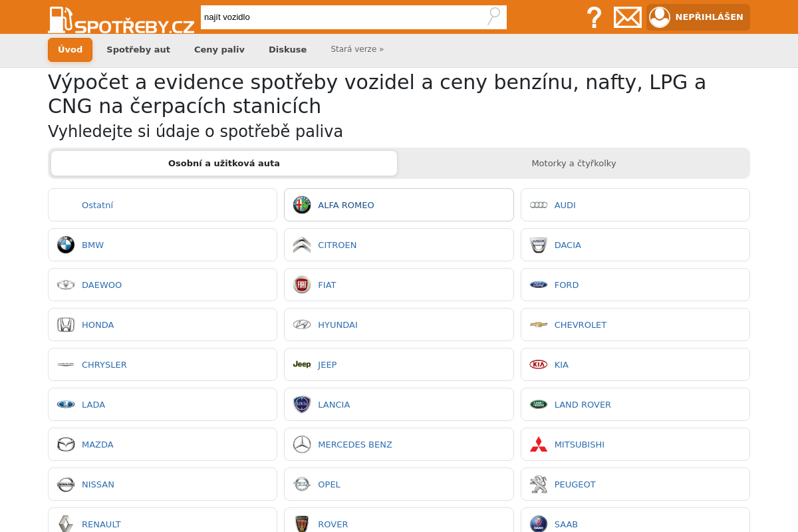This screenshot has width=798, height=532.
Task: Open the CITROEN text link
Action: point(337,245)
